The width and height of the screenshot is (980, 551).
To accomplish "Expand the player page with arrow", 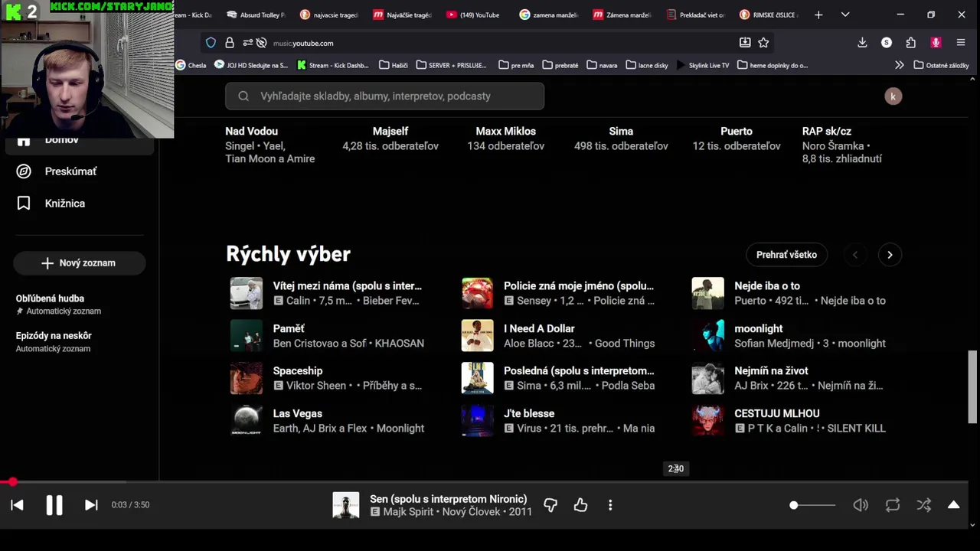I will pyautogui.click(x=954, y=505).
